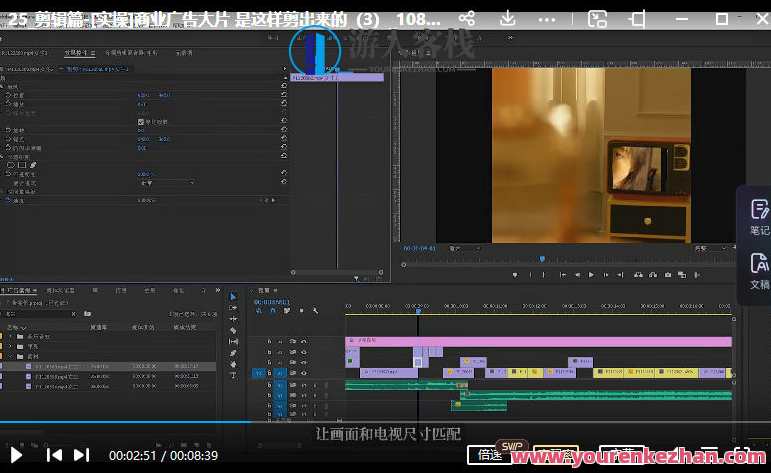
Task: Expand the first folder bin in Project panel
Action: pos(9,337)
